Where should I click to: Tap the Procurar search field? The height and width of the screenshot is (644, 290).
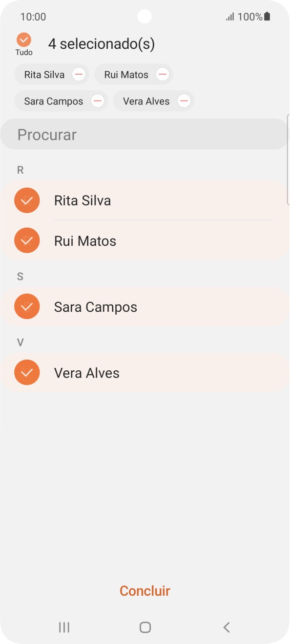point(145,134)
